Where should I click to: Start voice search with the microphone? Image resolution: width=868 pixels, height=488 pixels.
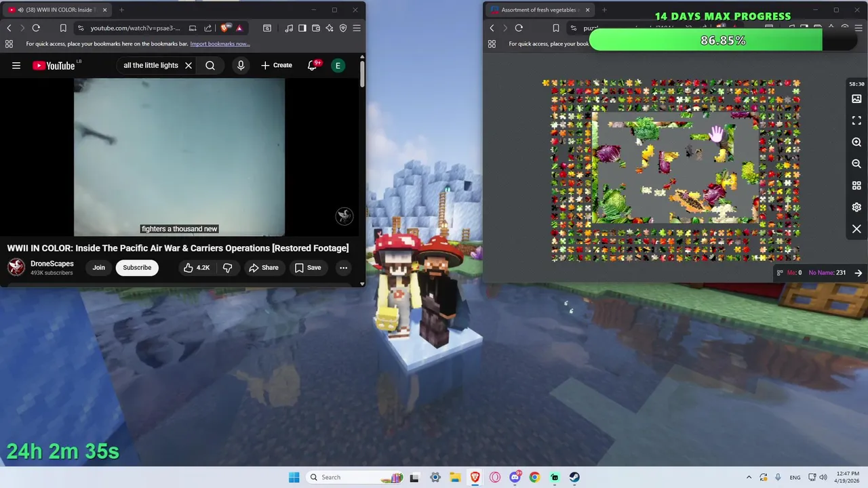tap(241, 66)
